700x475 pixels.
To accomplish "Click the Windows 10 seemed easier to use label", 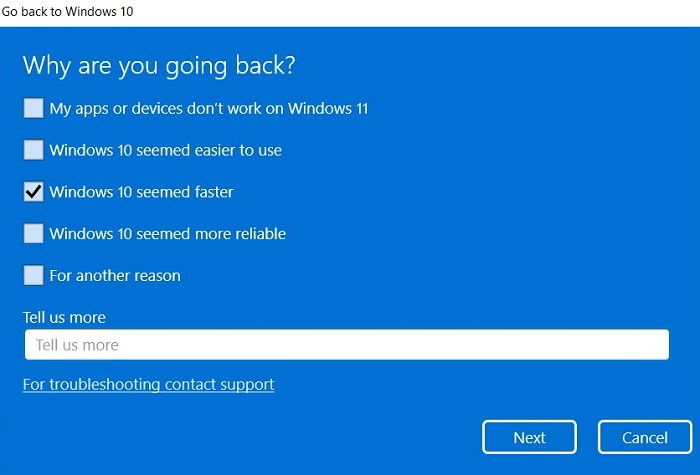I will point(166,150).
